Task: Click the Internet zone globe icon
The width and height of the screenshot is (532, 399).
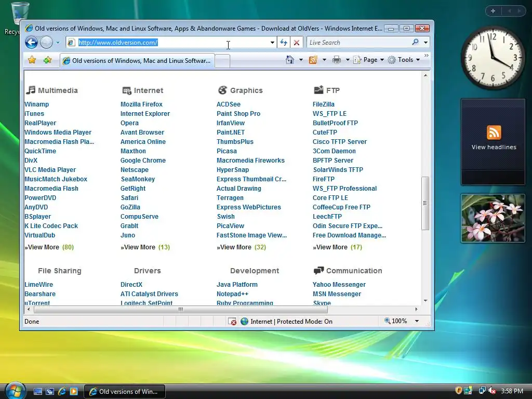Action: [244, 321]
